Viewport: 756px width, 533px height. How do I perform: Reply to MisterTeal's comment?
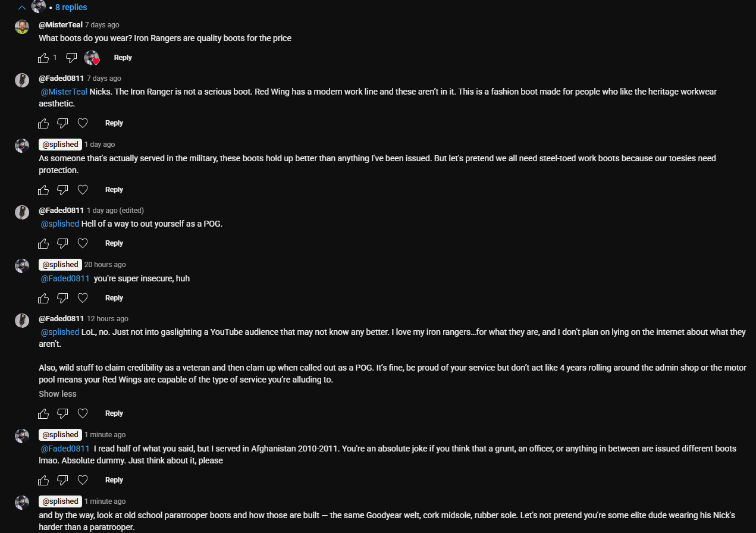point(123,58)
